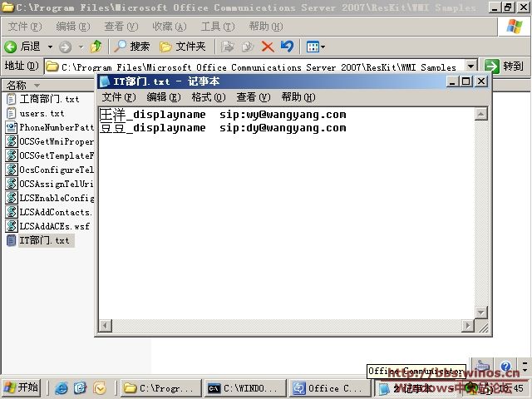Image resolution: width=532 pixels, height=399 pixels.
Task: Select the LCSAddContacts script icon
Action: 11,212
